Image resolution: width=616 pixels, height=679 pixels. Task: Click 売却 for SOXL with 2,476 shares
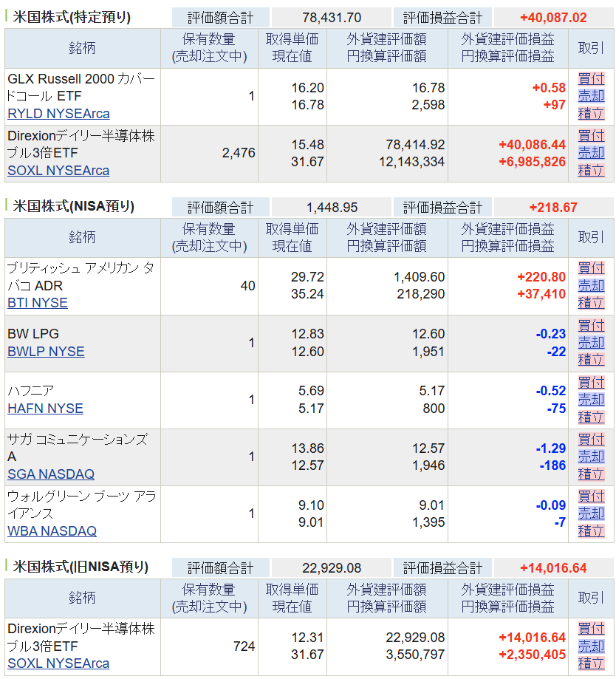click(591, 152)
